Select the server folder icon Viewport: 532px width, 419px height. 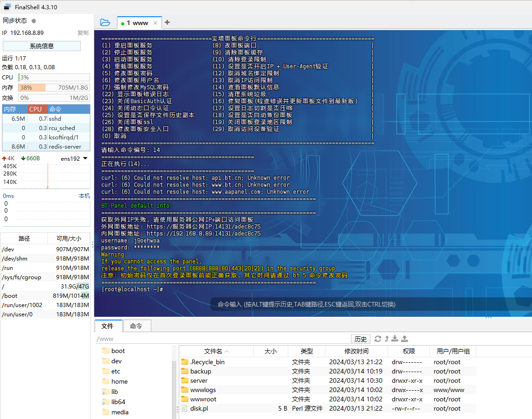tap(185, 380)
